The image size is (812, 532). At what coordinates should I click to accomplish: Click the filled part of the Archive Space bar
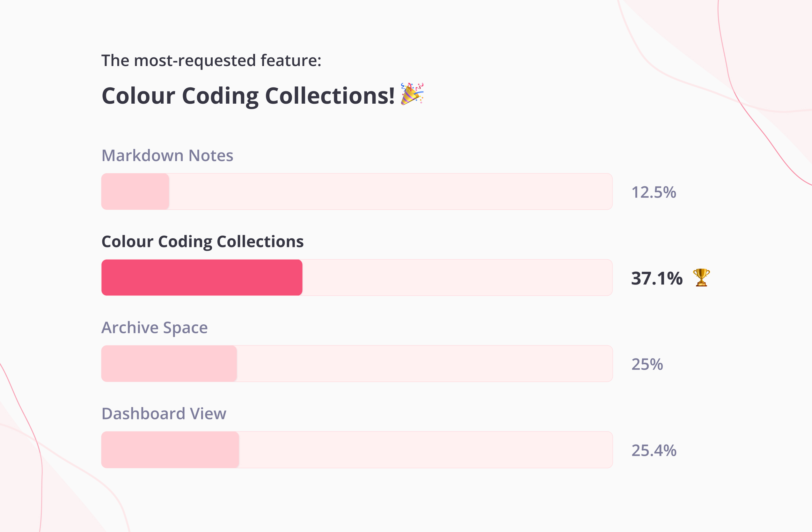169,363
